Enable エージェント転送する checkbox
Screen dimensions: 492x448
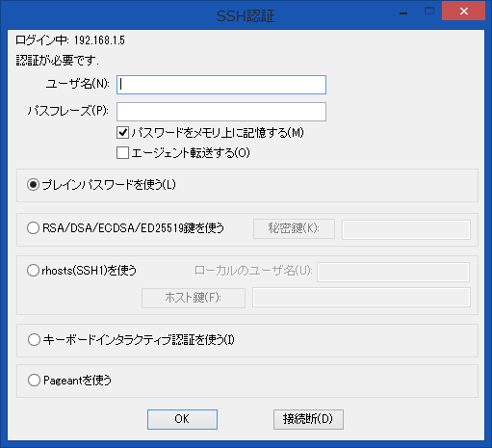[x=122, y=153]
